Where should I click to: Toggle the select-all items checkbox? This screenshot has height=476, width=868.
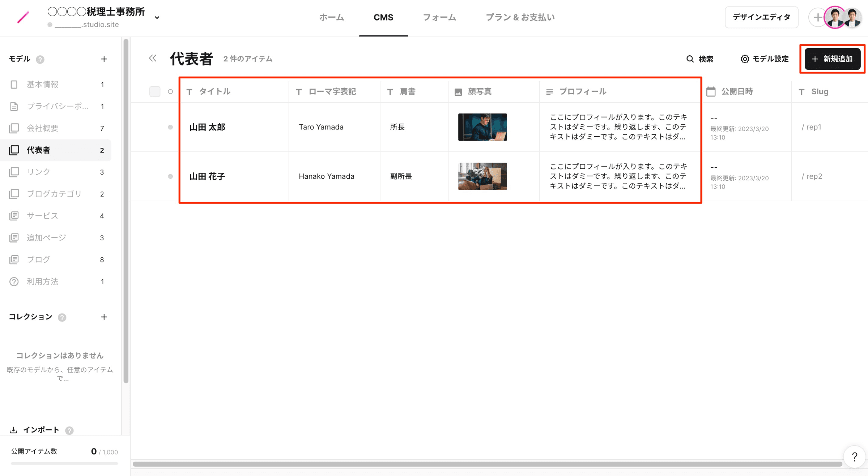[x=155, y=91]
